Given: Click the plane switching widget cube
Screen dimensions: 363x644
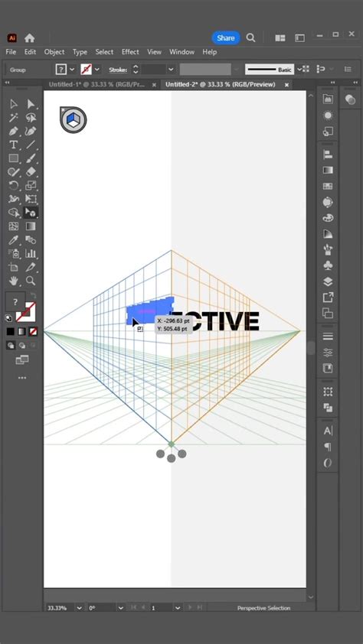Looking at the screenshot, I should [x=74, y=120].
